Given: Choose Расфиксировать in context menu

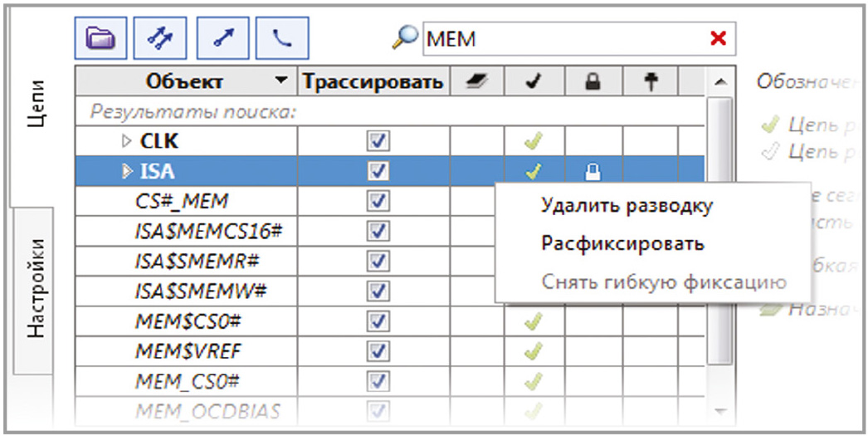Looking at the screenshot, I should [622, 243].
